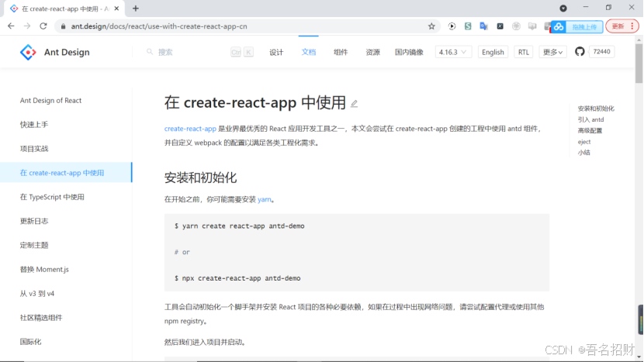Image resolution: width=644 pixels, height=362 pixels.
Task: Open 社区精选组件 in the sidebar
Action: point(41,318)
